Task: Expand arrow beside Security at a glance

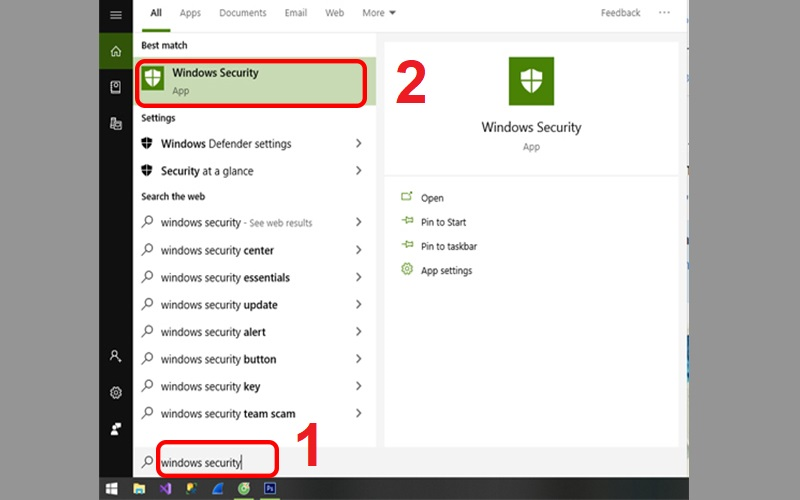Action: pyautogui.click(x=358, y=171)
